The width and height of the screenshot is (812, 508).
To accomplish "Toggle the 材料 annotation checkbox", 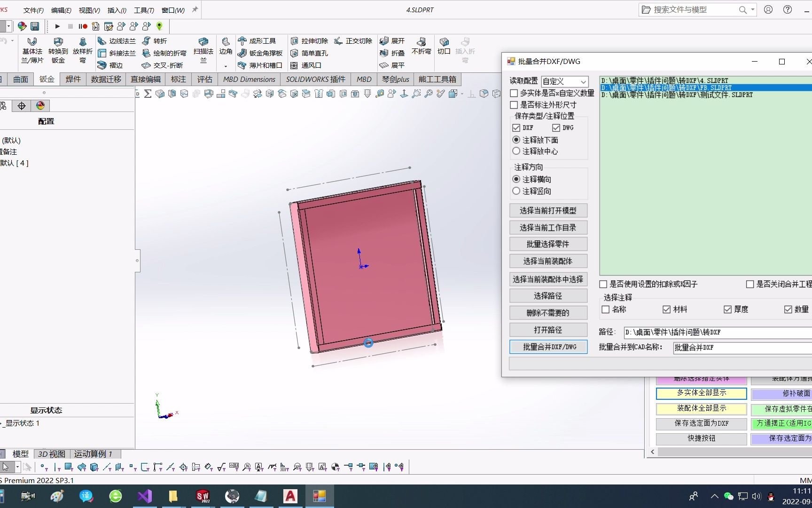I will point(666,310).
